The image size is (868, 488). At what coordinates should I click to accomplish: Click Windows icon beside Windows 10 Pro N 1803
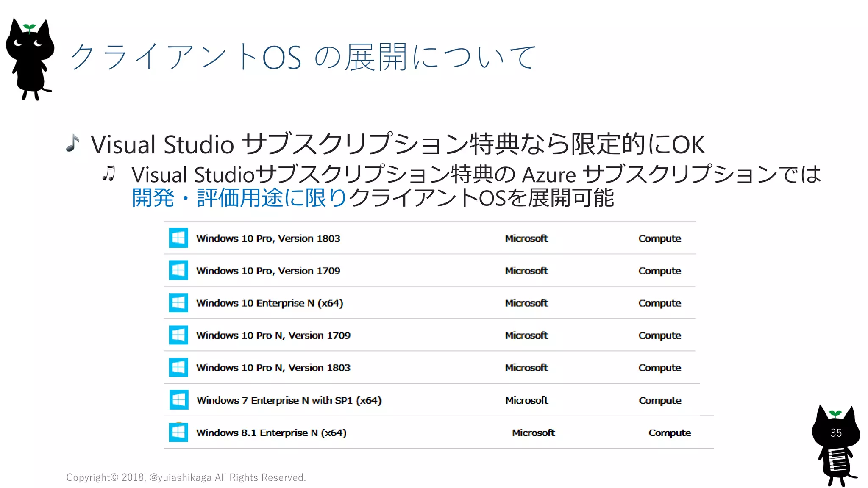point(178,367)
